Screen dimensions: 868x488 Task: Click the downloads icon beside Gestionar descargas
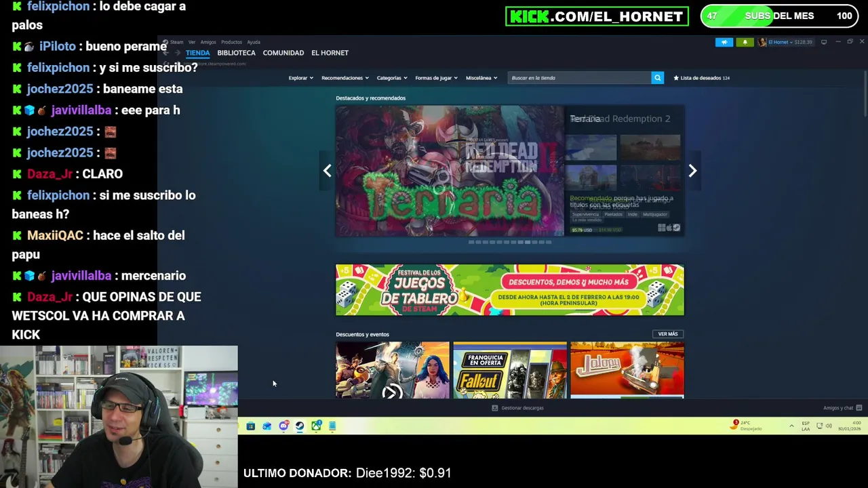(494, 408)
